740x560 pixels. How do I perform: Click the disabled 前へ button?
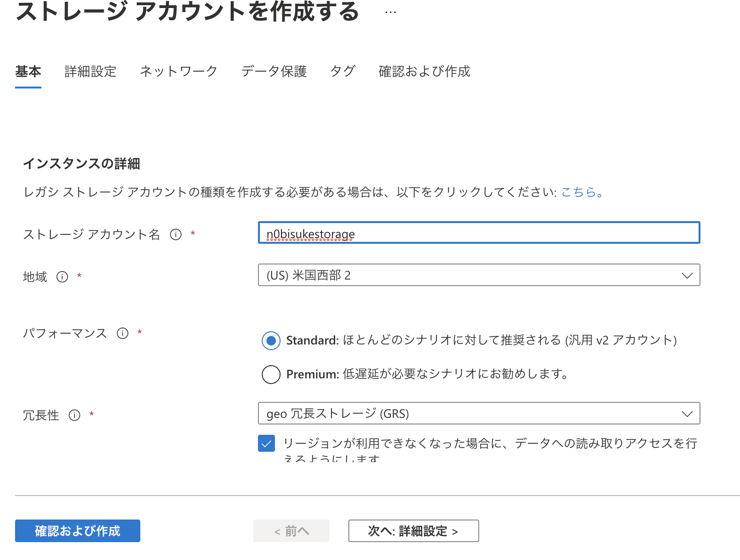(291, 531)
